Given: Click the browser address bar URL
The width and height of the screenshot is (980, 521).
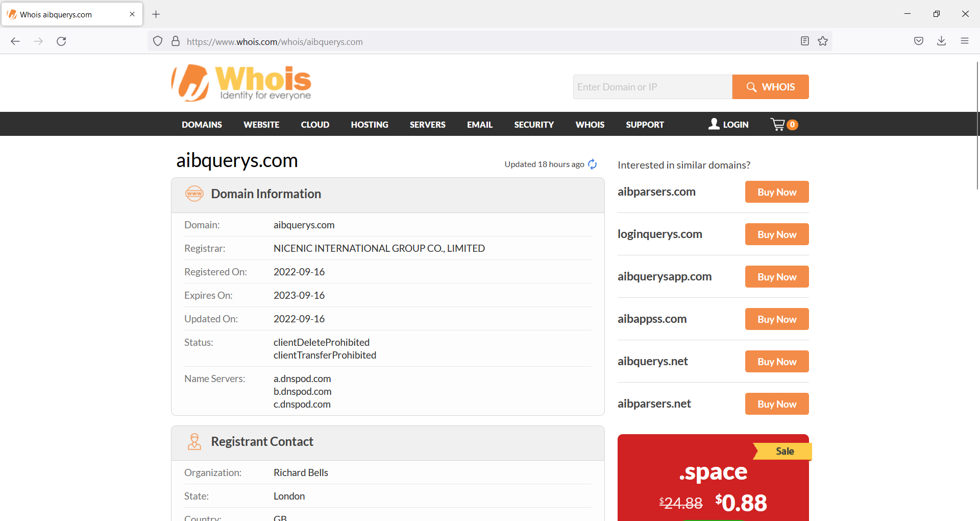Looking at the screenshot, I should click(x=275, y=42).
